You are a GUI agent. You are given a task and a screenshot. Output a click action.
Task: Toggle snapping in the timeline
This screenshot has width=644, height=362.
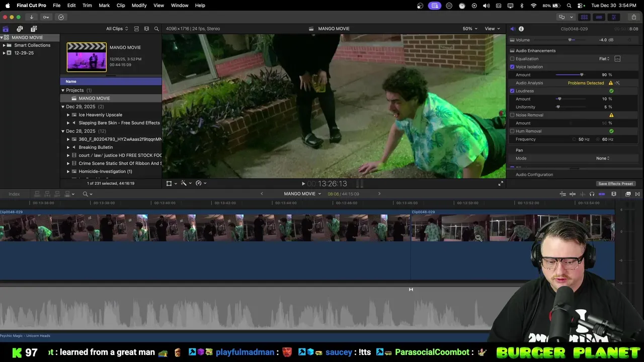click(601, 194)
